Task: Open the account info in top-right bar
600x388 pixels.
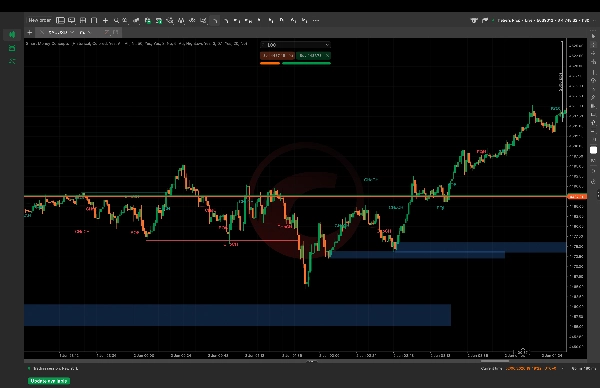Action: [x=543, y=20]
